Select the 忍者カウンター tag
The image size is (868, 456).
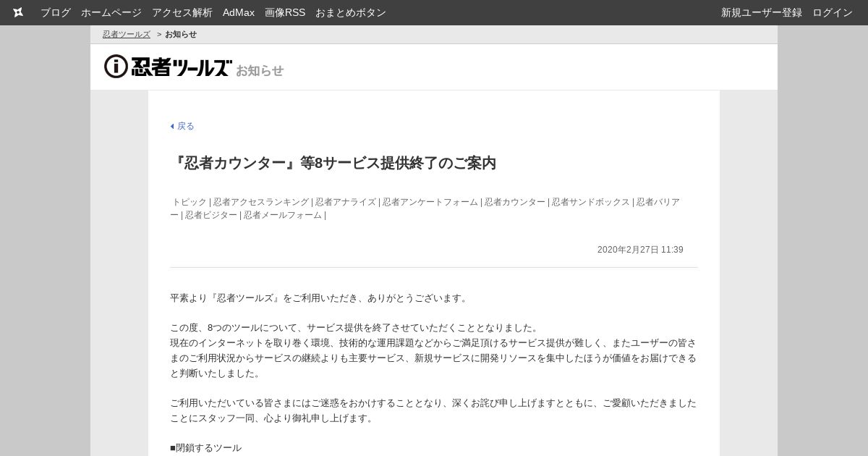click(x=515, y=202)
